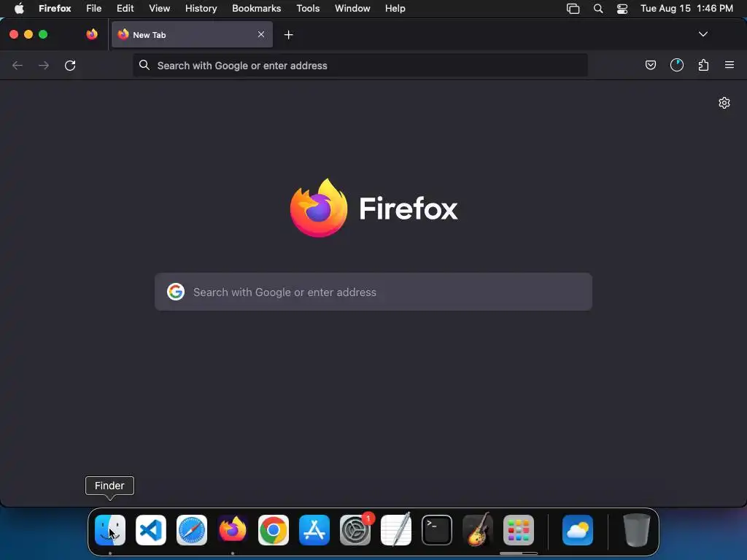Screen dimensions: 747x560
Task: Focus the toolbar address bar
Action: coord(360,65)
